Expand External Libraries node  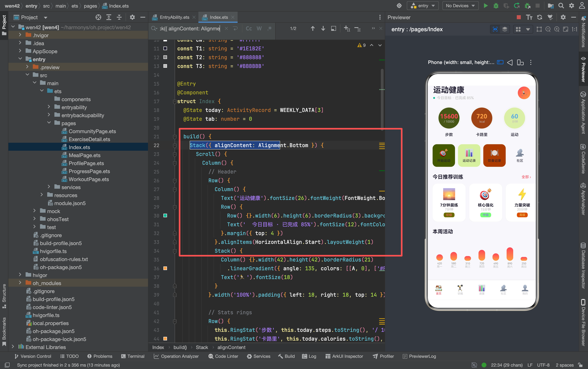tap(13, 347)
